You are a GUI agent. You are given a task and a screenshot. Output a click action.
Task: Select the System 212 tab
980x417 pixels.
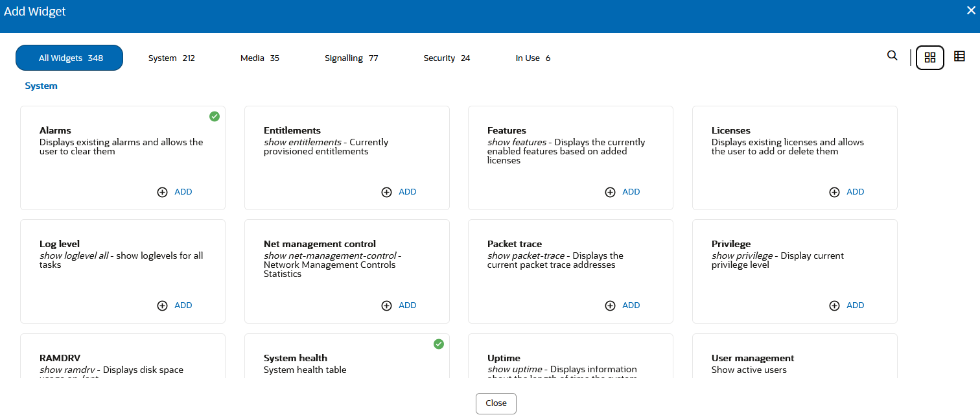click(x=171, y=58)
